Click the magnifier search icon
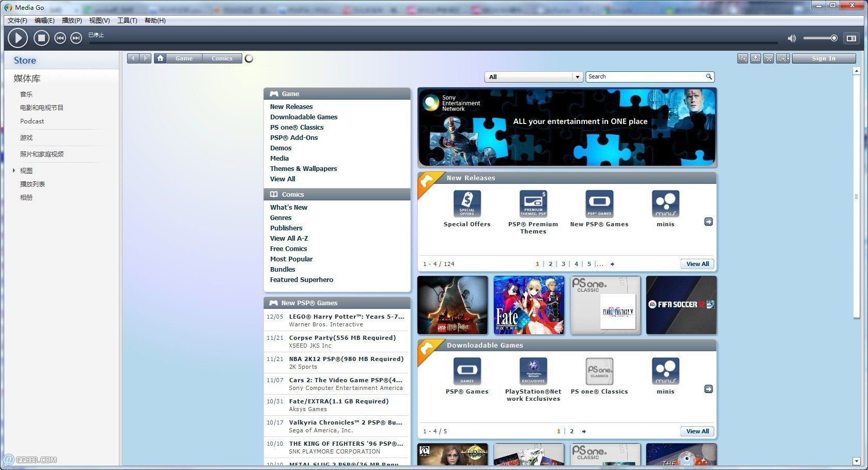The width and height of the screenshot is (868, 470). point(709,76)
